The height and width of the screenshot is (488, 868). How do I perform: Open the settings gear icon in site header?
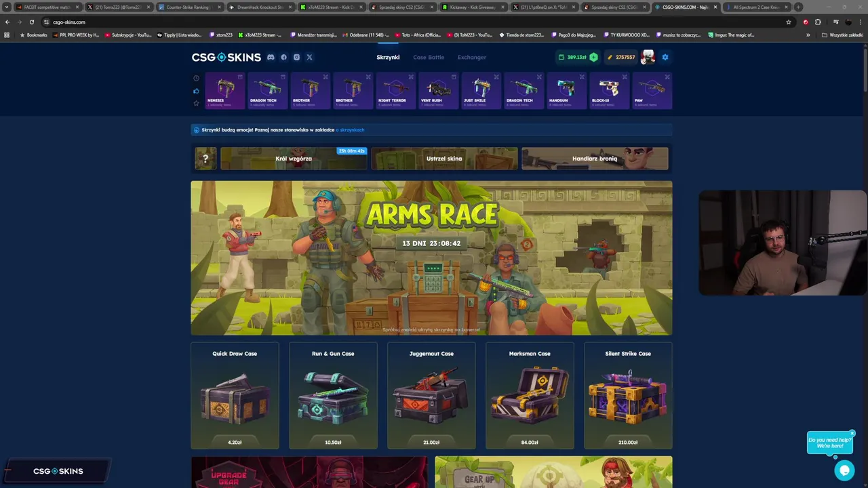pos(665,57)
